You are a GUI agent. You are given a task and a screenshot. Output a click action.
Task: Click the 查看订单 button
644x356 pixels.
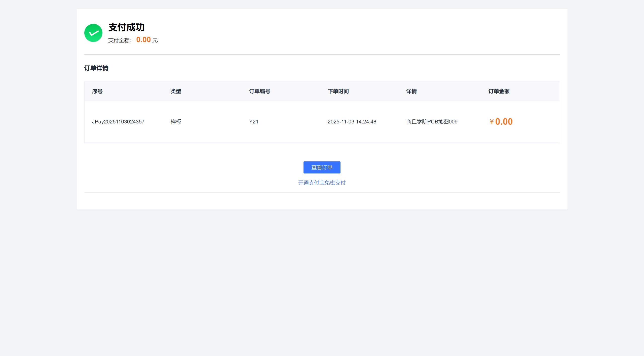322,167
